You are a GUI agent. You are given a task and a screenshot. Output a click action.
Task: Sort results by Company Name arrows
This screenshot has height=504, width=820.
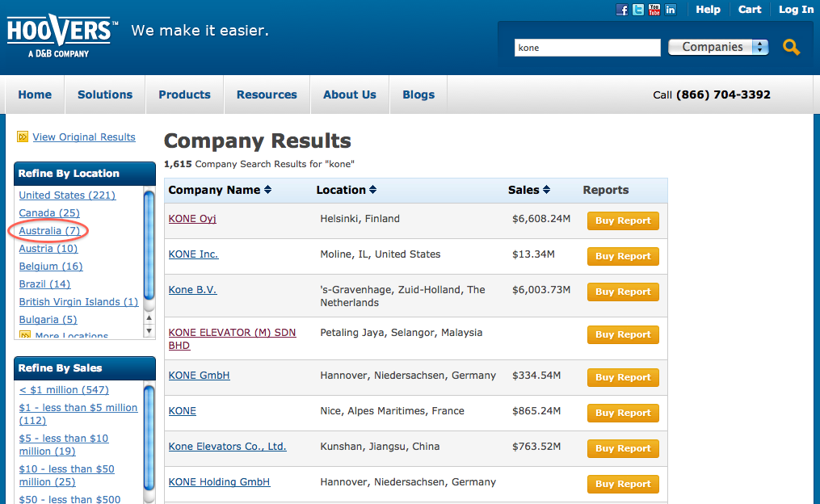pyautogui.click(x=267, y=190)
